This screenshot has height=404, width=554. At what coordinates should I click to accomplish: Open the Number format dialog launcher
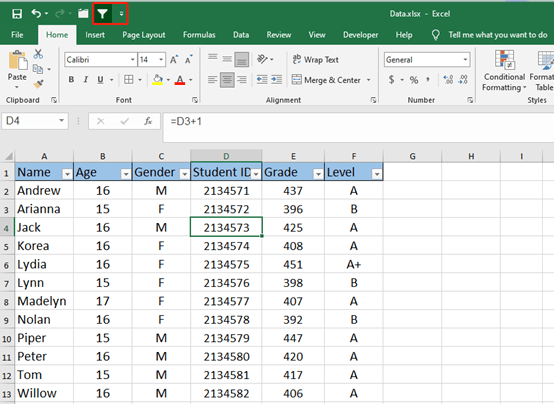pyautogui.click(x=470, y=100)
